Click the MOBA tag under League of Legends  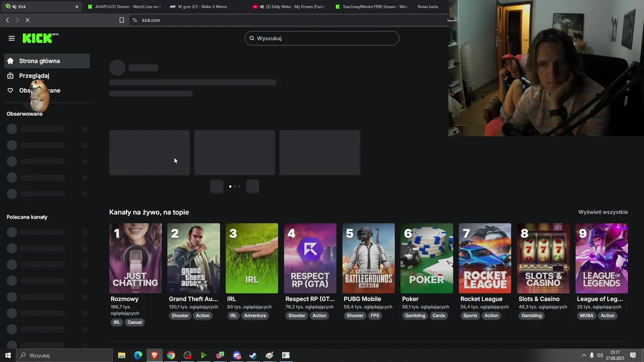(587, 316)
